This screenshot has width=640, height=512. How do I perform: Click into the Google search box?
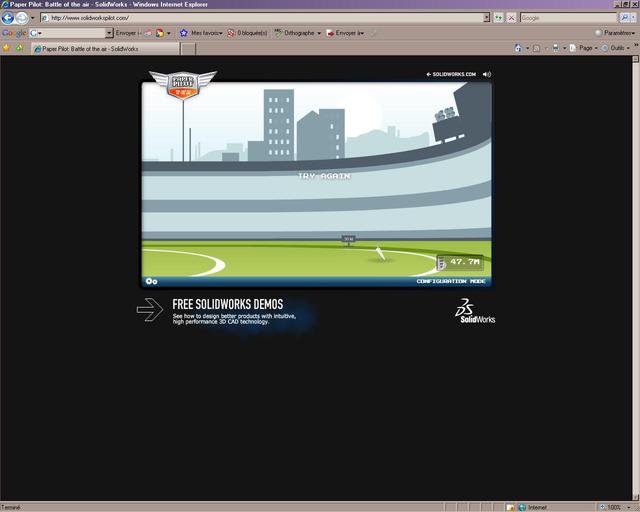(568, 18)
